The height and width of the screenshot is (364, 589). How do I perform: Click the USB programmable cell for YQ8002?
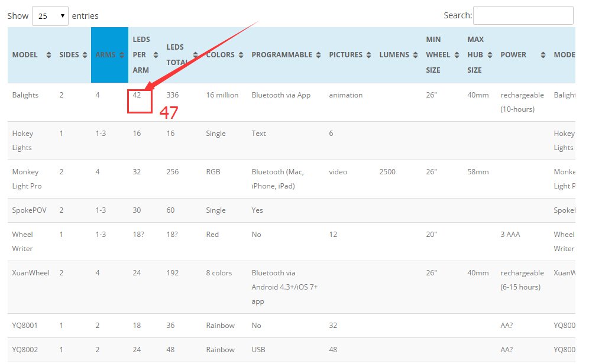[x=258, y=349]
